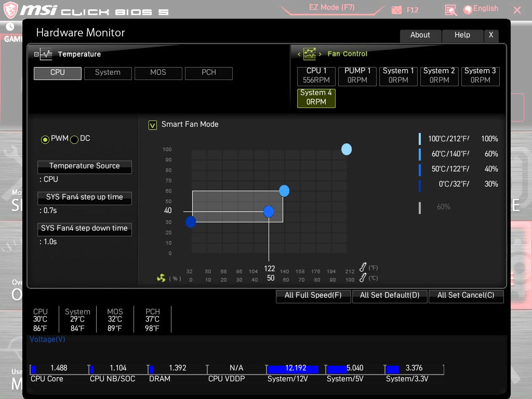
Task: Click the Voltage(V) label
Action: click(47, 340)
